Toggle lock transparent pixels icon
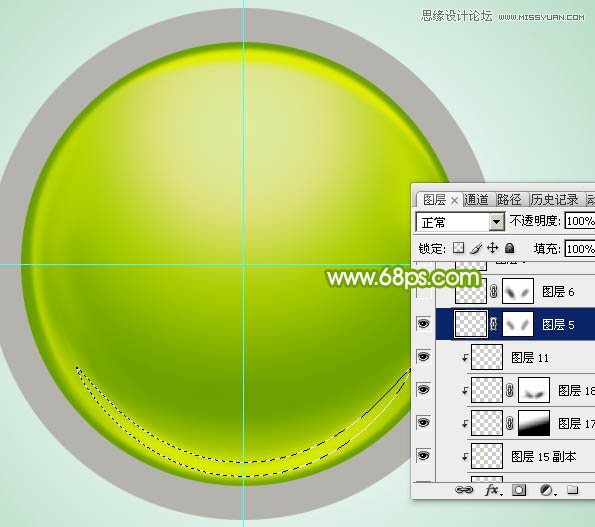The image size is (595, 527). tap(458, 248)
